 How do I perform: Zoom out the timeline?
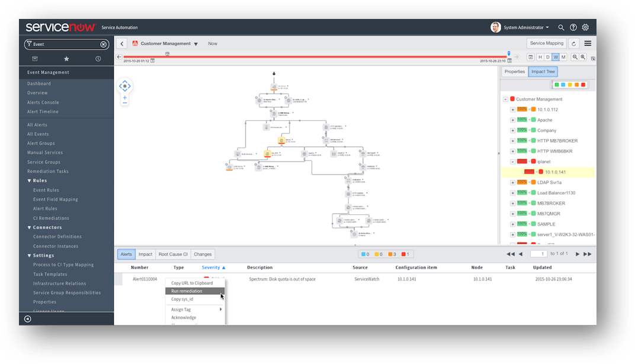point(575,57)
